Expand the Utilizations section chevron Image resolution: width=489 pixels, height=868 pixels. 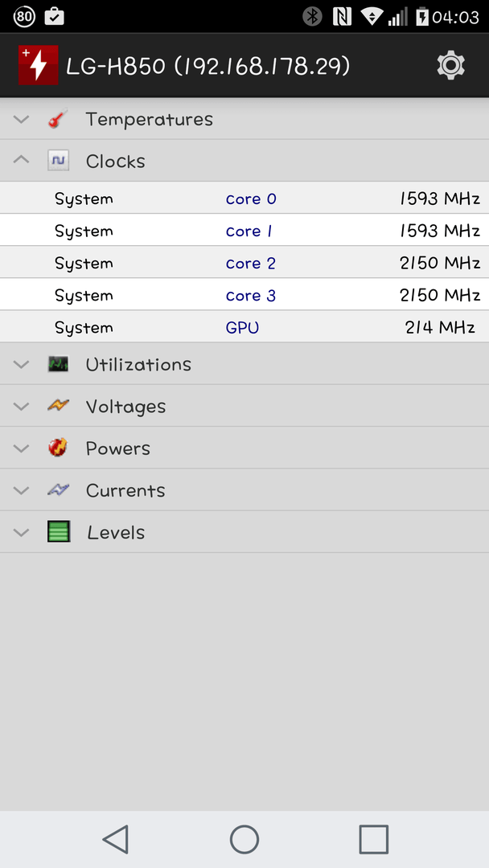(x=21, y=364)
